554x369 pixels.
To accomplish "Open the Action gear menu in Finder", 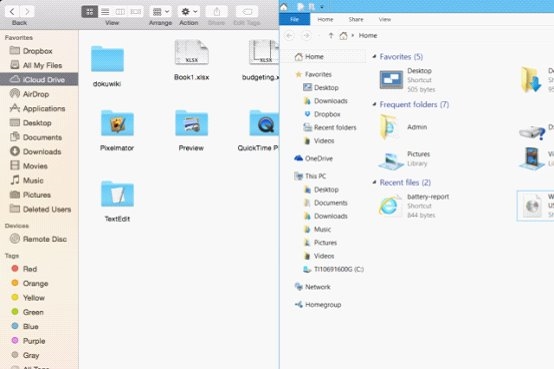I will pyautogui.click(x=189, y=12).
